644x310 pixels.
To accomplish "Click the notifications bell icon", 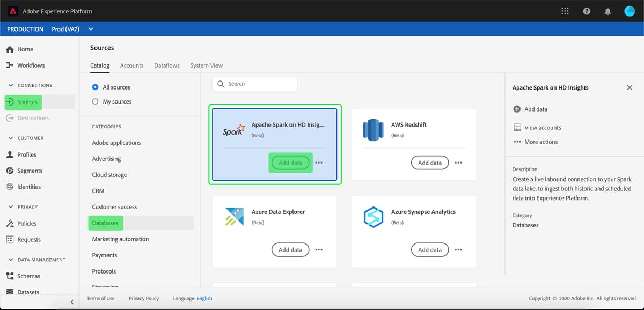I will point(608,11).
